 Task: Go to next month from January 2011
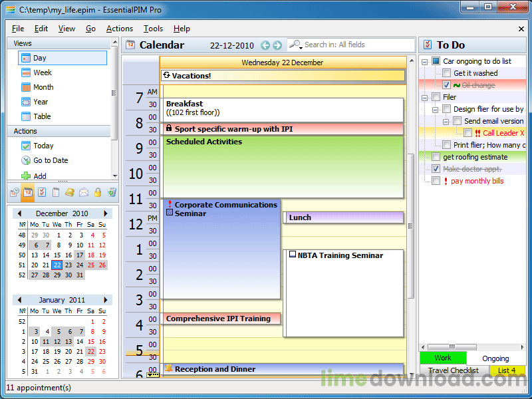(x=106, y=300)
